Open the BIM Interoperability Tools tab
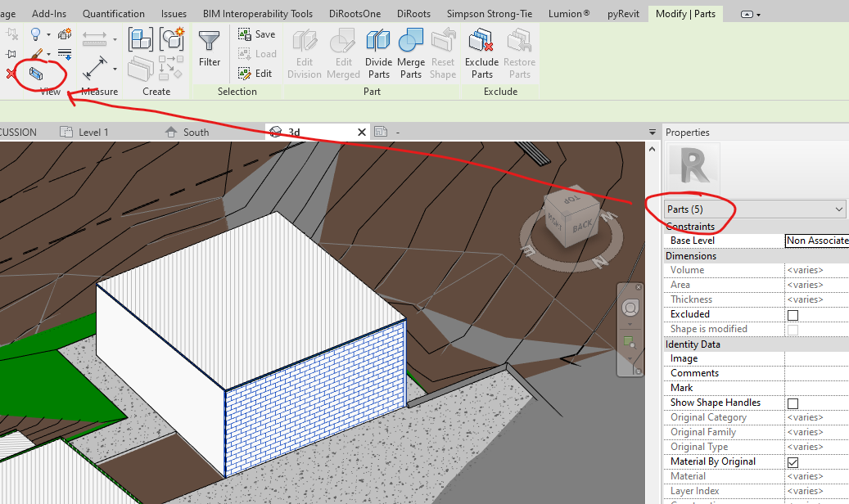Image resolution: width=849 pixels, height=504 pixels. (258, 14)
